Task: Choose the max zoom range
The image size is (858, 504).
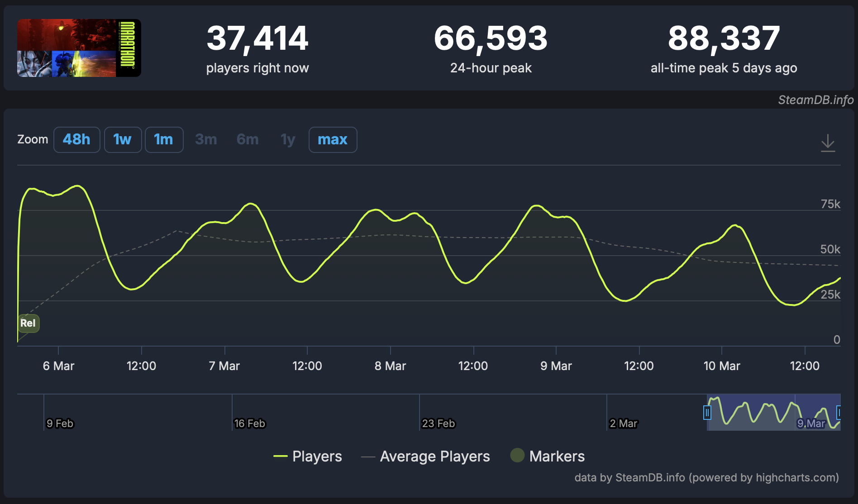Action: pos(333,140)
